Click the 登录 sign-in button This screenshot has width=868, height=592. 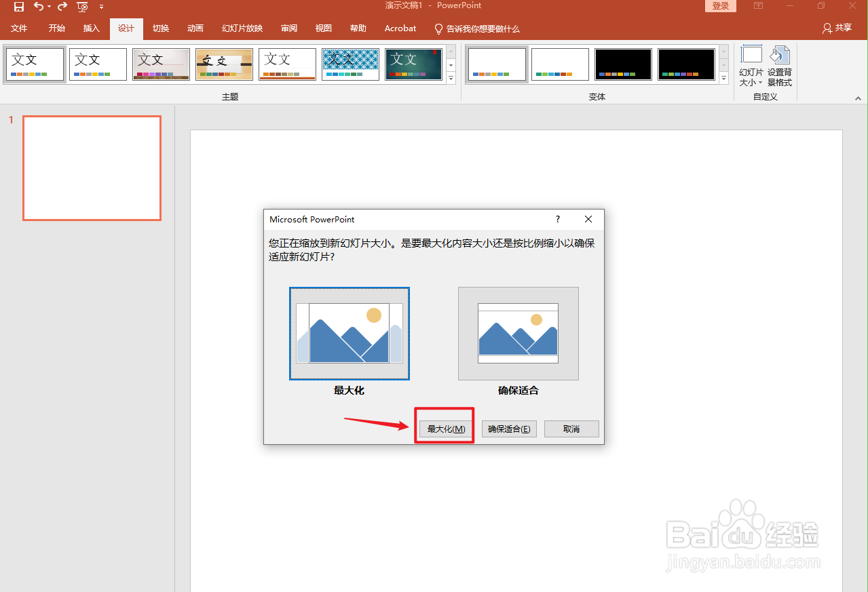pyautogui.click(x=720, y=6)
